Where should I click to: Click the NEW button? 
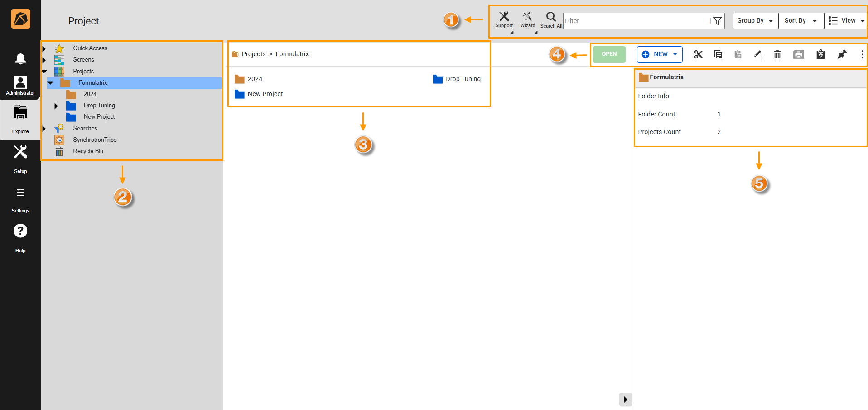tap(660, 54)
